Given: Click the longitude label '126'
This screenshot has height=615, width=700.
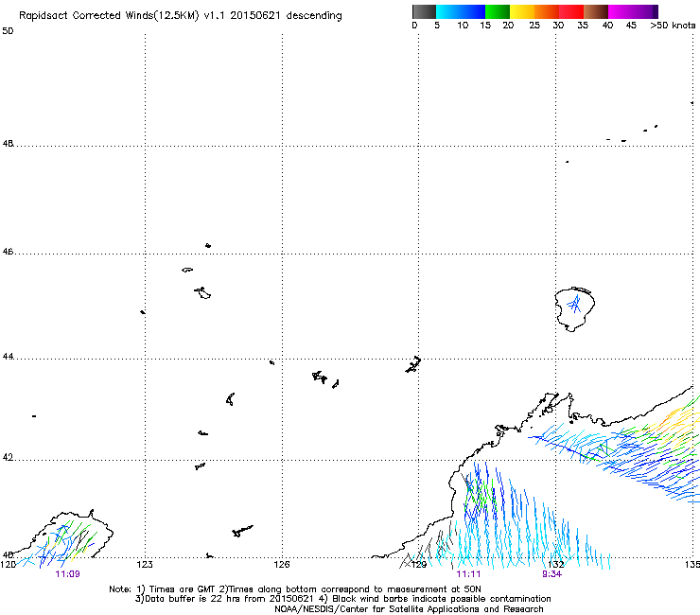Looking at the screenshot, I should pos(282,565).
